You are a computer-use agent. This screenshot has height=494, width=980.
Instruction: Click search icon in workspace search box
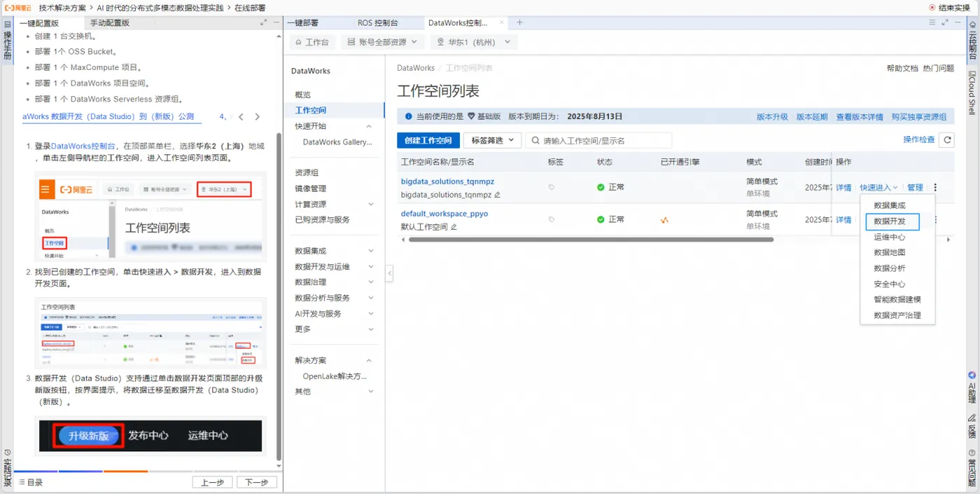tap(535, 141)
